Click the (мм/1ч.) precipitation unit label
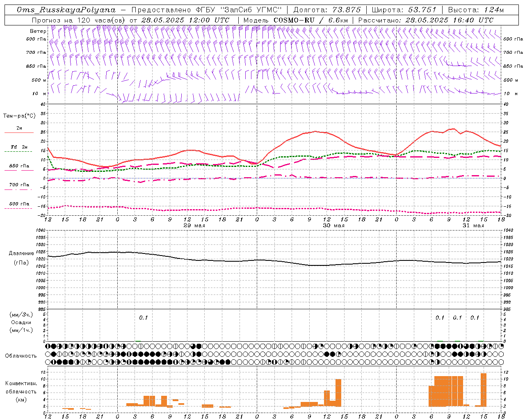The width and height of the screenshot is (525, 420). tap(21, 330)
